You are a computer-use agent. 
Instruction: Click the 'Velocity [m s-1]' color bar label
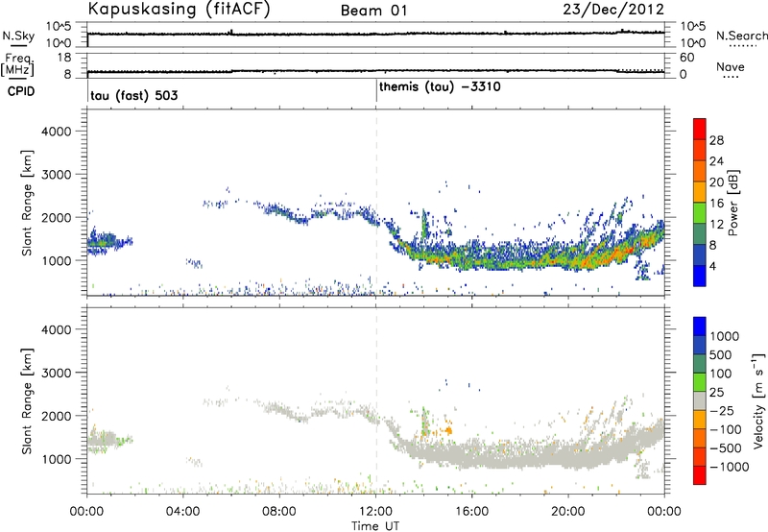758,400
